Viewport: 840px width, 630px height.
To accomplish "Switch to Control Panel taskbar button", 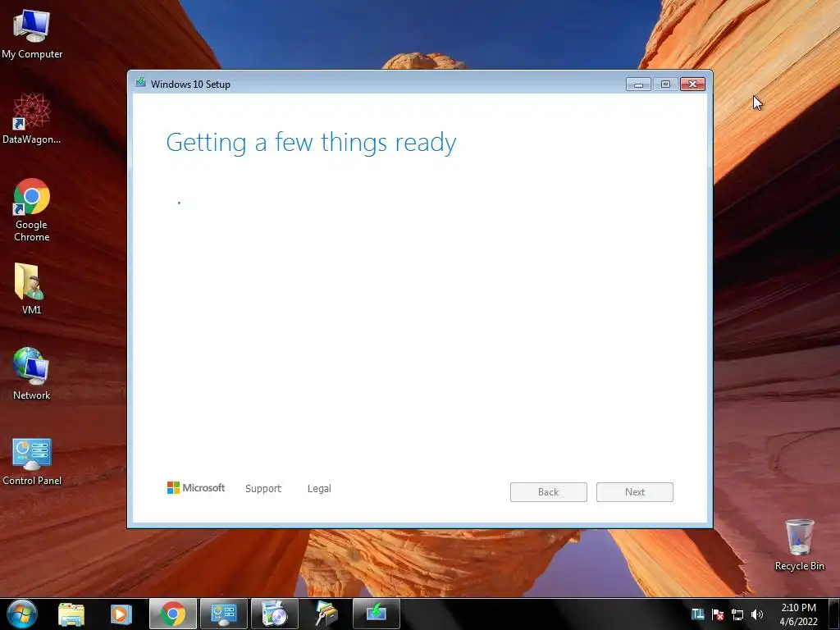I will pyautogui.click(x=223, y=614).
